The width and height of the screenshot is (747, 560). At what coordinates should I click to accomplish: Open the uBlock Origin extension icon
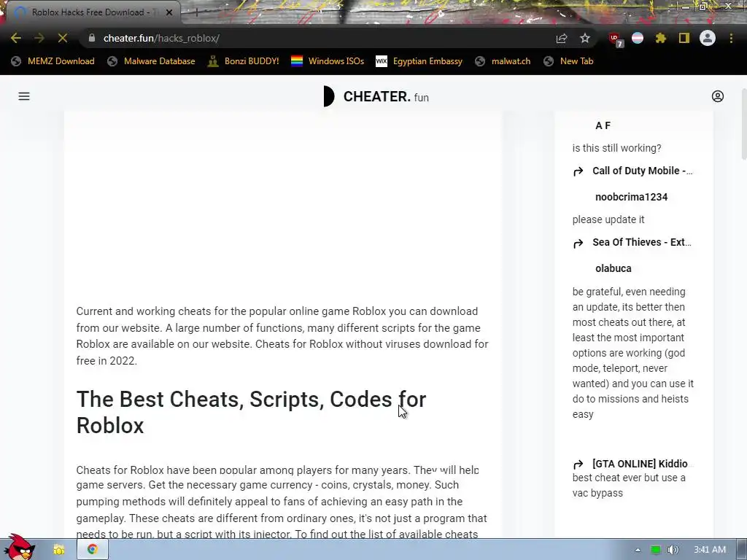point(615,39)
